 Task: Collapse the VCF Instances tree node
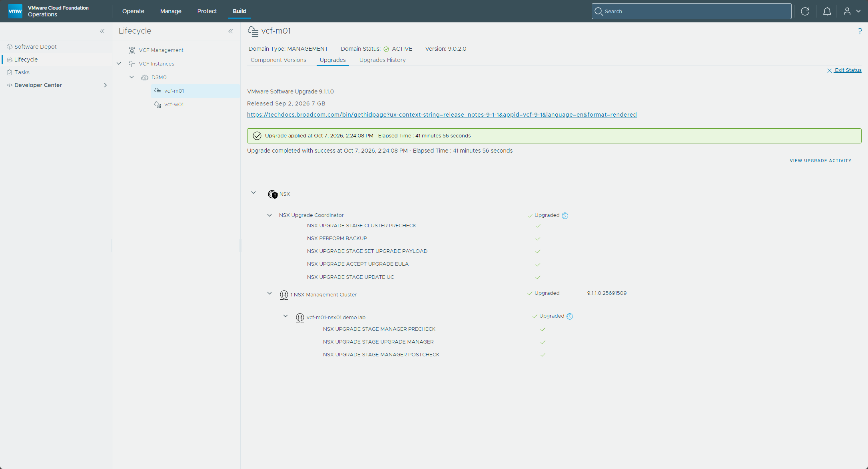point(119,64)
